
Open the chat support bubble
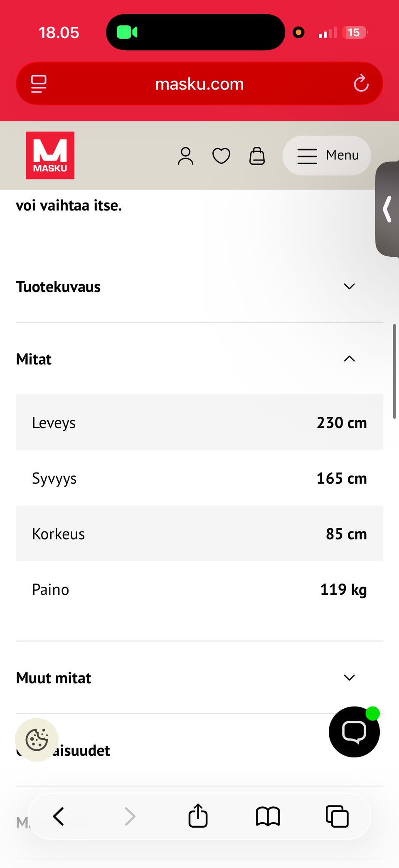[354, 732]
